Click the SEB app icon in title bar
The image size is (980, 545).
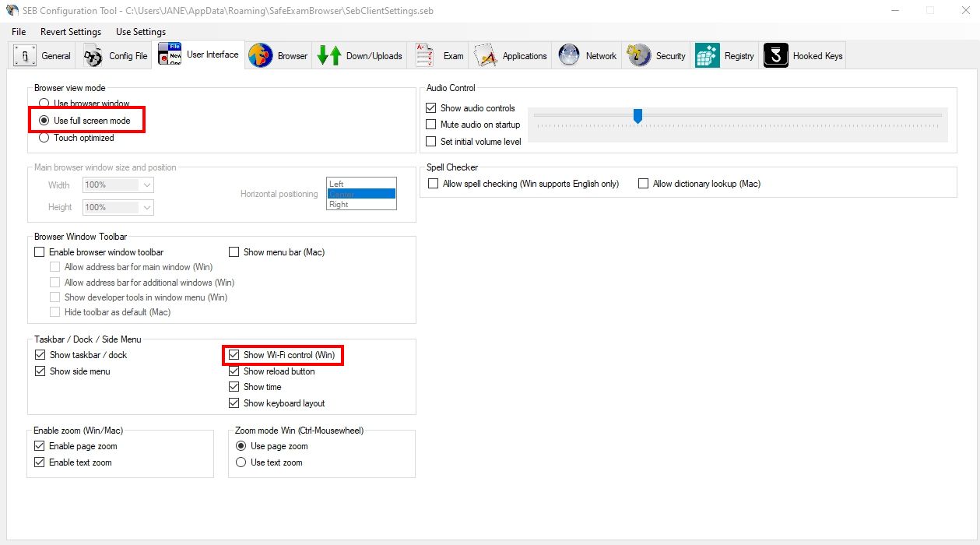tap(12, 11)
